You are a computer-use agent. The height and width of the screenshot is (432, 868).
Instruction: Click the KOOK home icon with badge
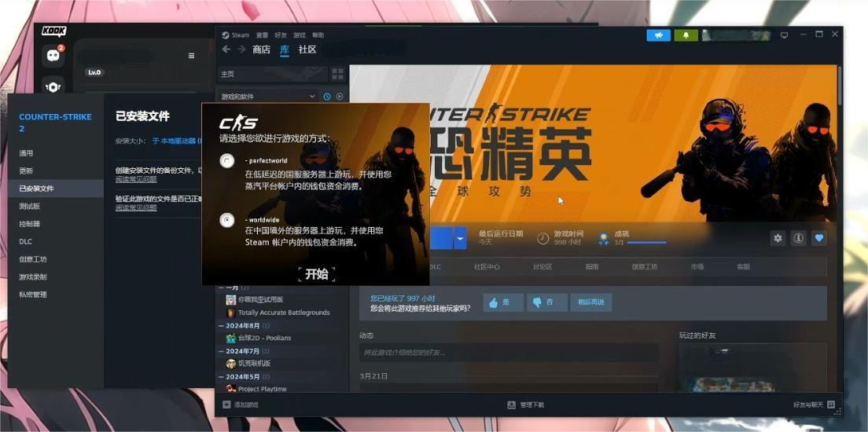[53, 55]
